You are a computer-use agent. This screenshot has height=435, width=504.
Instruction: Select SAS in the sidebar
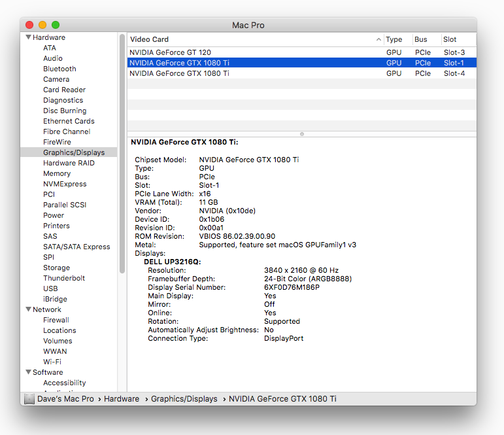pyautogui.click(x=50, y=236)
